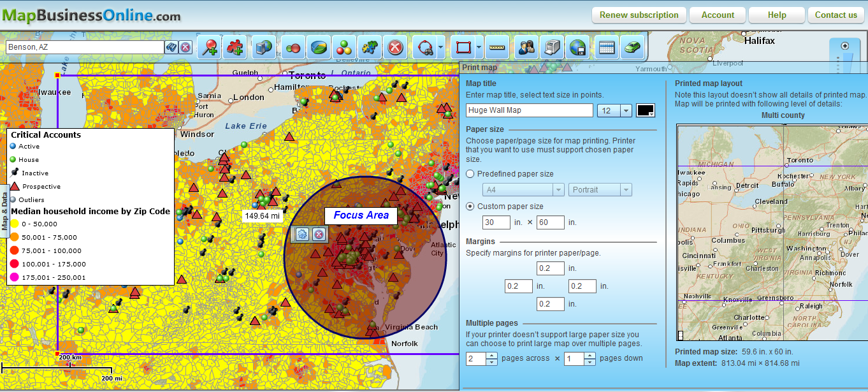The width and height of the screenshot is (868, 392).
Task: Expand the drawing tool dropdown arrow
Action: click(479, 47)
